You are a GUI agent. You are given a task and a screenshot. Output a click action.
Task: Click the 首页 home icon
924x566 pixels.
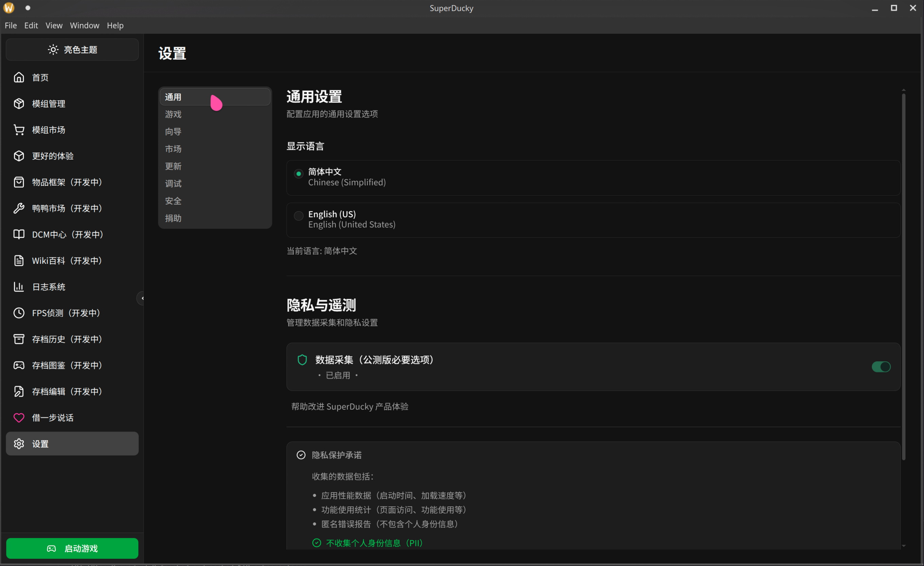point(19,77)
